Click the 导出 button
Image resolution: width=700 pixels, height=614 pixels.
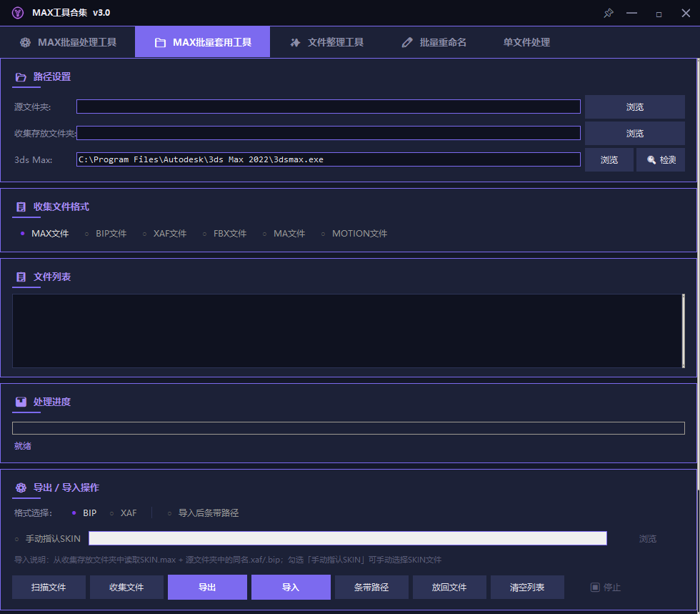pyautogui.click(x=207, y=587)
